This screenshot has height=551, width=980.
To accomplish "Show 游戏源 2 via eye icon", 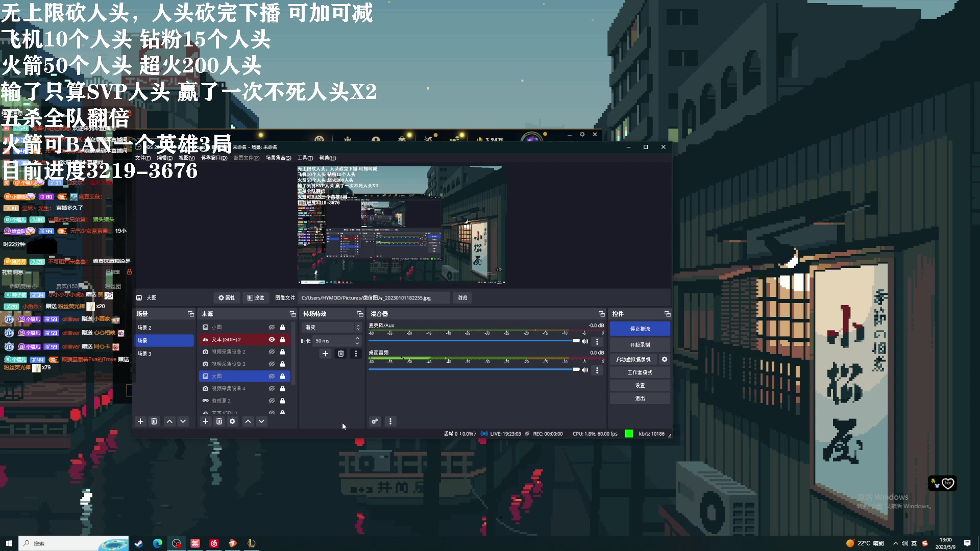I will (272, 401).
